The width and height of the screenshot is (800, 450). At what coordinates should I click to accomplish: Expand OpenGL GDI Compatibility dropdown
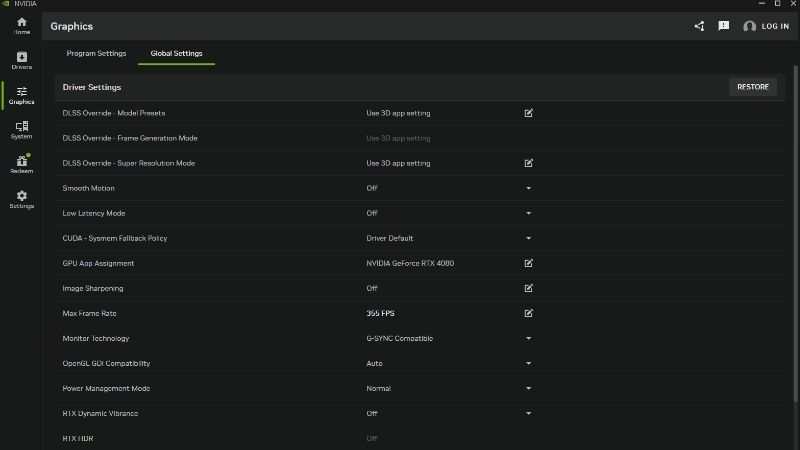point(529,363)
